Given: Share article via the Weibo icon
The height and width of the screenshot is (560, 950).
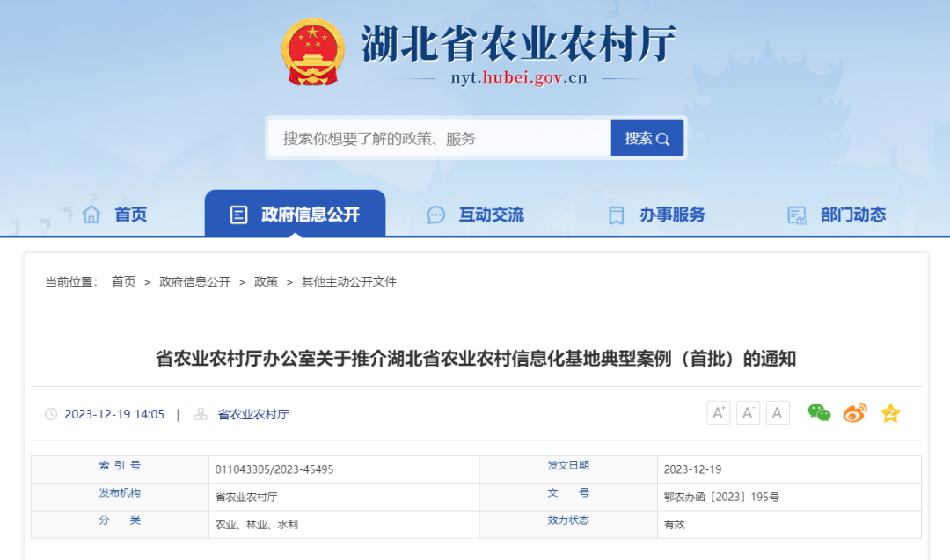Looking at the screenshot, I should (x=854, y=412).
